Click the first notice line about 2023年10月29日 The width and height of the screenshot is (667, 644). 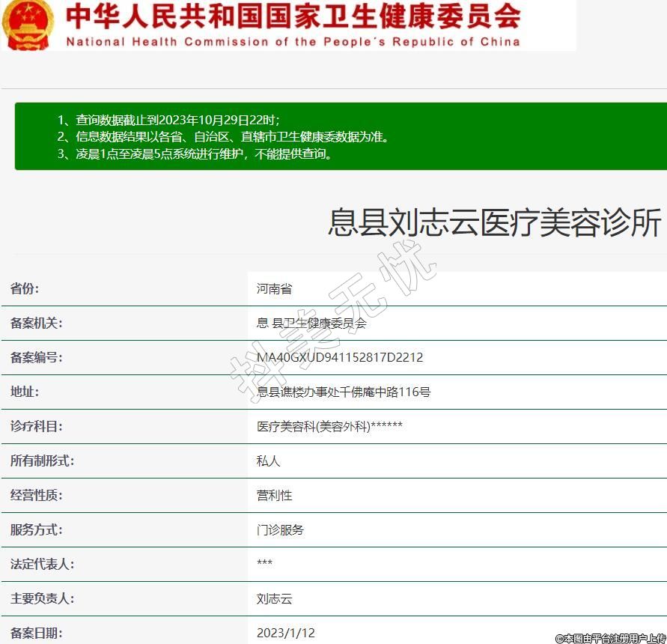click(168, 120)
